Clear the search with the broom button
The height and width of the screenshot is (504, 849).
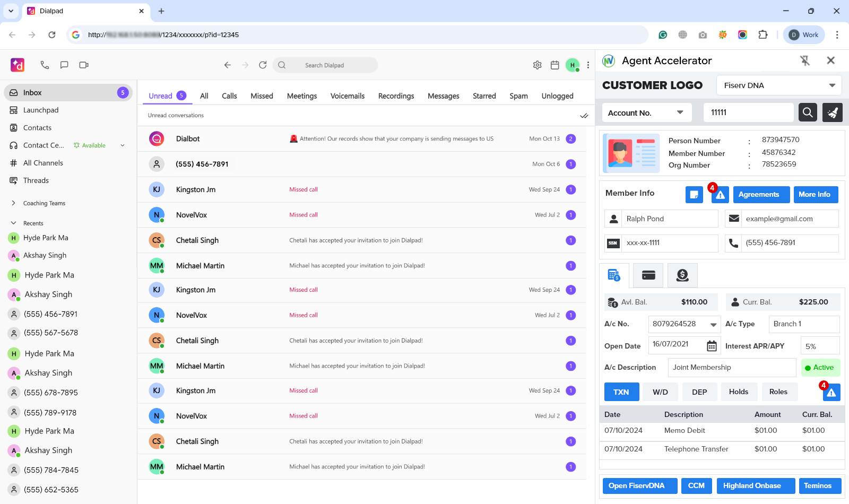(x=833, y=112)
